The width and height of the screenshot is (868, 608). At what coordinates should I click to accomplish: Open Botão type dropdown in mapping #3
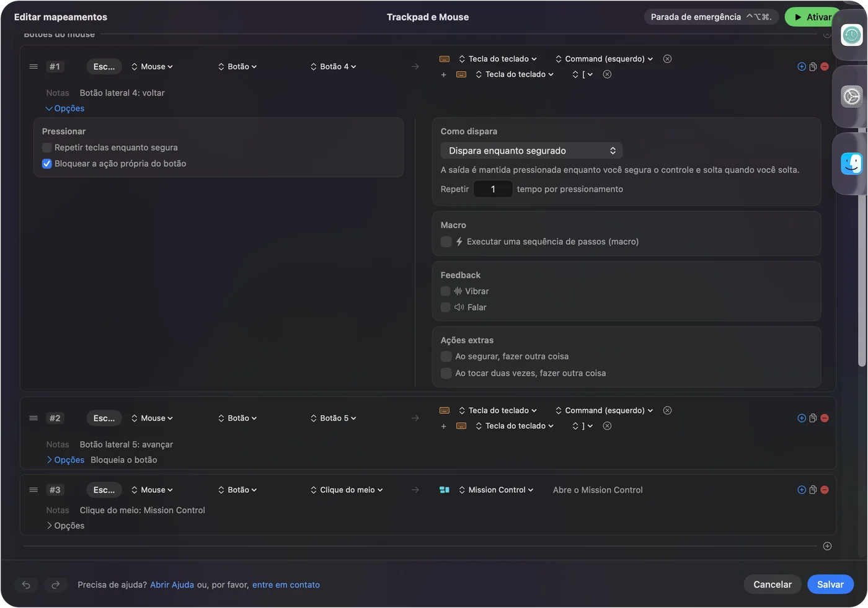pyautogui.click(x=237, y=490)
